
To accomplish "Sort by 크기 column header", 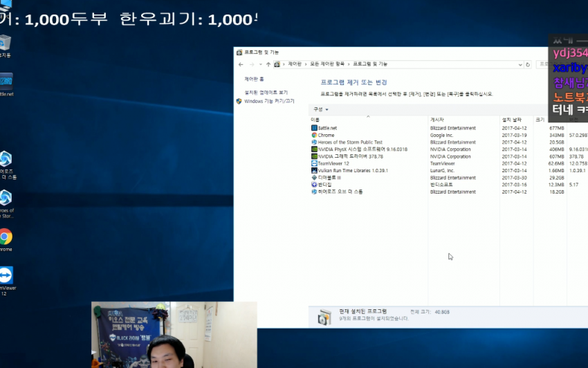I will point(540,120).
